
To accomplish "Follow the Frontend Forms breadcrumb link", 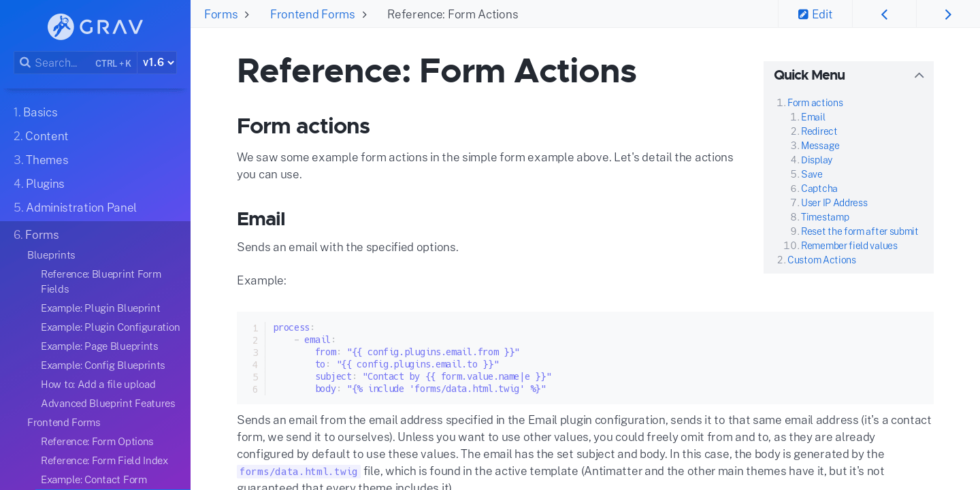I will (x=312, y=14).
